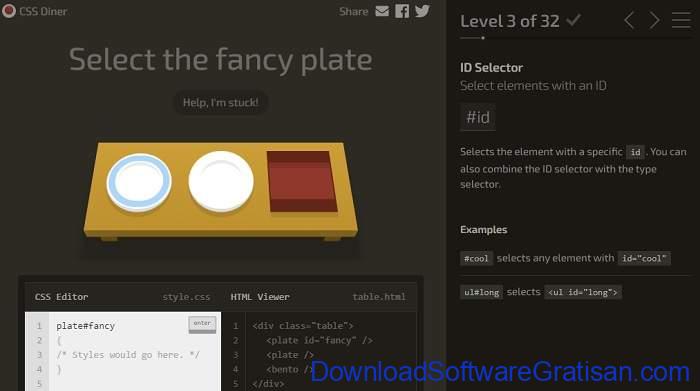Screen dimensions: 700x391
Task: Click the "#cool" example code
Action: [x=476, y=258]
